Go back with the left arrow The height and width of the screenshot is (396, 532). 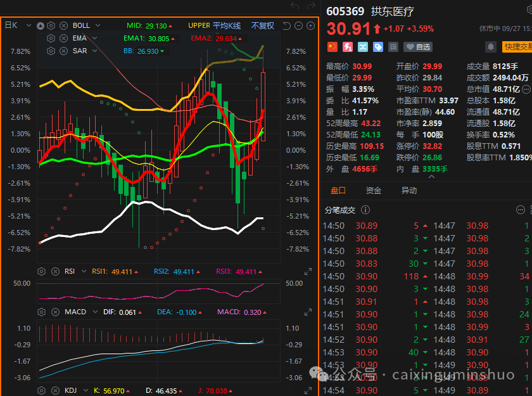click(295, 6)
